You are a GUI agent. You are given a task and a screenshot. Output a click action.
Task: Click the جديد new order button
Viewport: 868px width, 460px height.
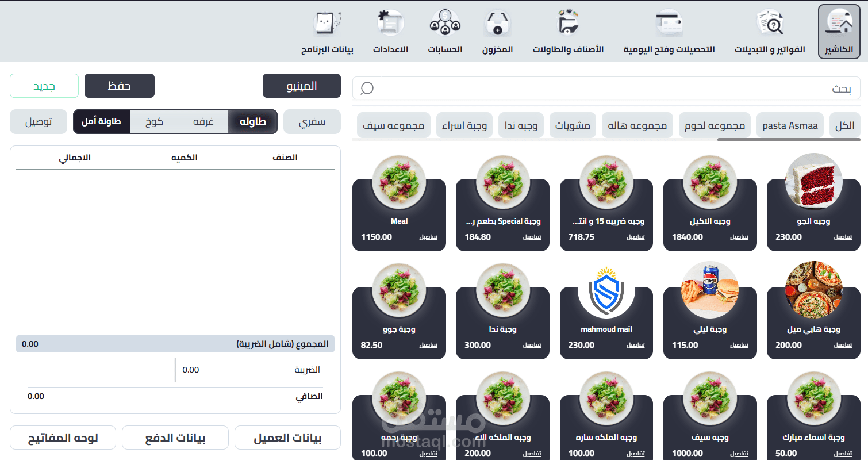[44, 86]
